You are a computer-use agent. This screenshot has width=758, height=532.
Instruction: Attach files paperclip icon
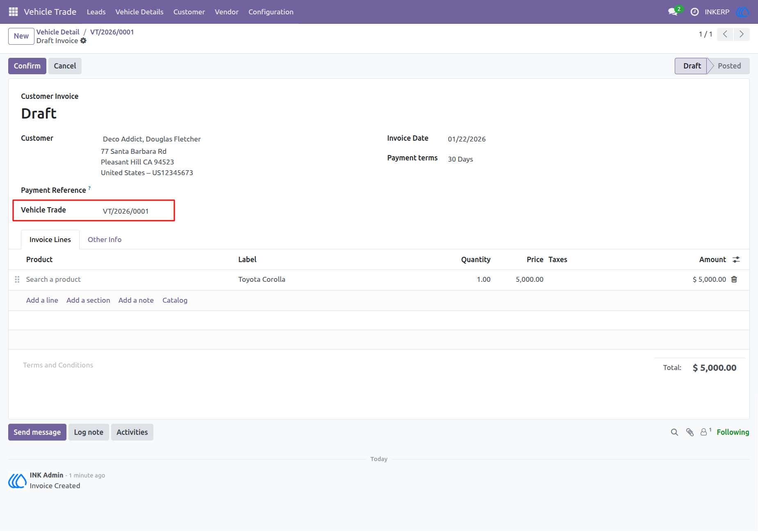coord(690,432)
